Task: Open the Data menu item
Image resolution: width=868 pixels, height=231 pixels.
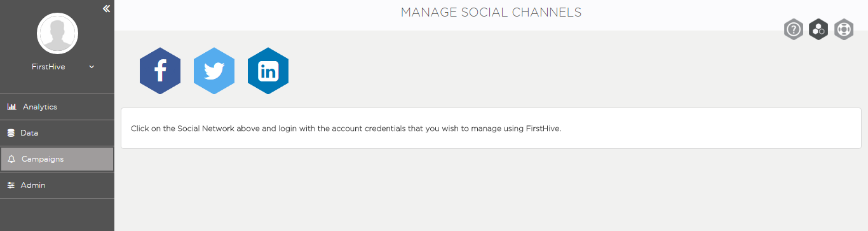Action: (x=57, y=133)
